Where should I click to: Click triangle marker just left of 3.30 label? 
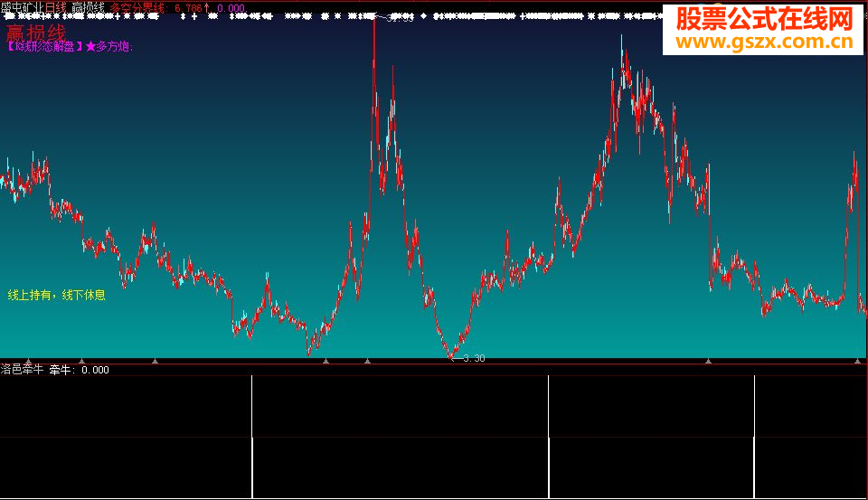click(368, 361)
